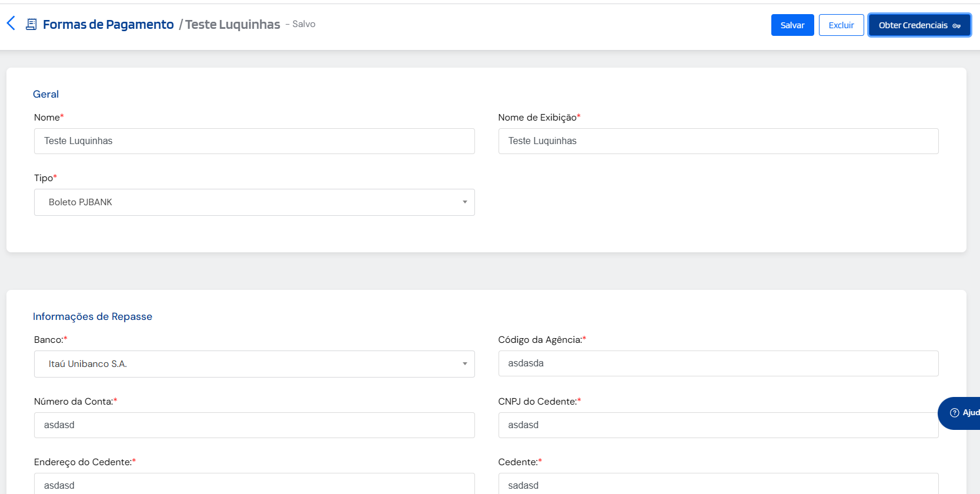Focus the Código da Agência input field

coord(718,363)
